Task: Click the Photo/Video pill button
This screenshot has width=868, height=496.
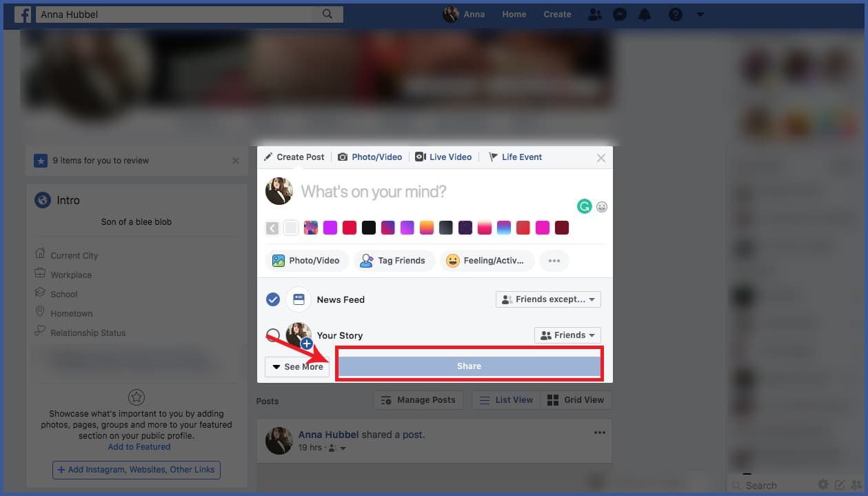Action: pyautogui.click(x=306, y=261)
